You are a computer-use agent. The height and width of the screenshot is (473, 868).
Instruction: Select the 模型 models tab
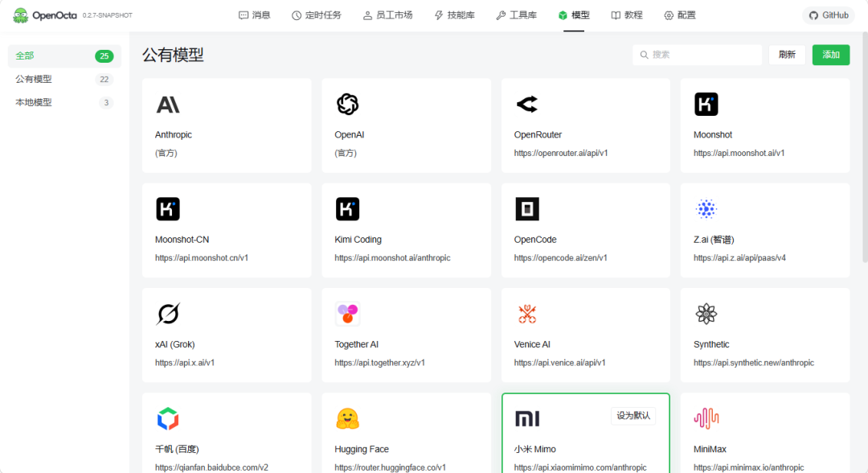coord(574,15)
